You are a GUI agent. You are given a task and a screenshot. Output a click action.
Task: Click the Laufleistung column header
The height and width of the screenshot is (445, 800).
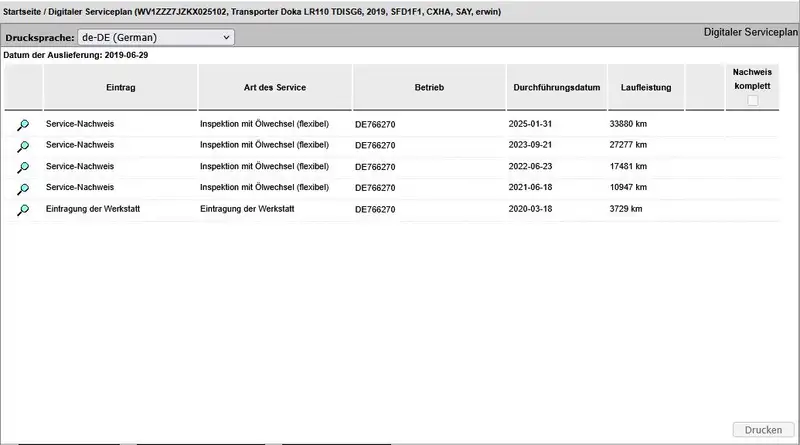click(645, 88)
